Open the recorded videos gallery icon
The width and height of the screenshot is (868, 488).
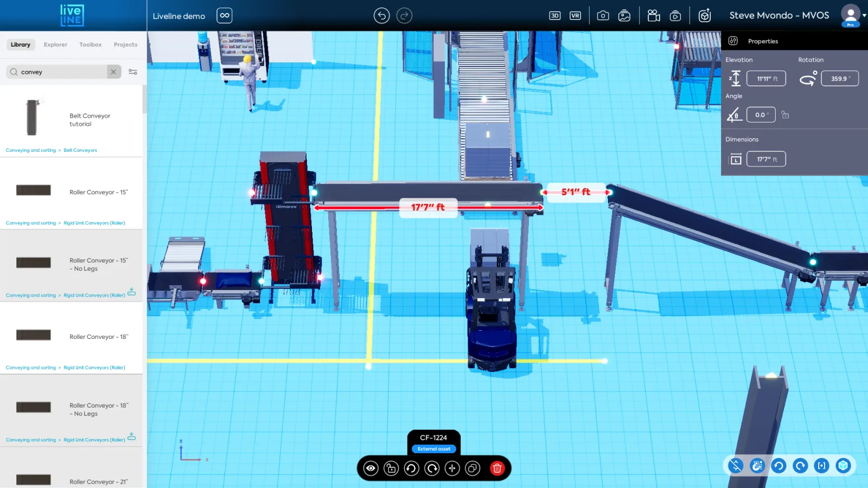675,16
